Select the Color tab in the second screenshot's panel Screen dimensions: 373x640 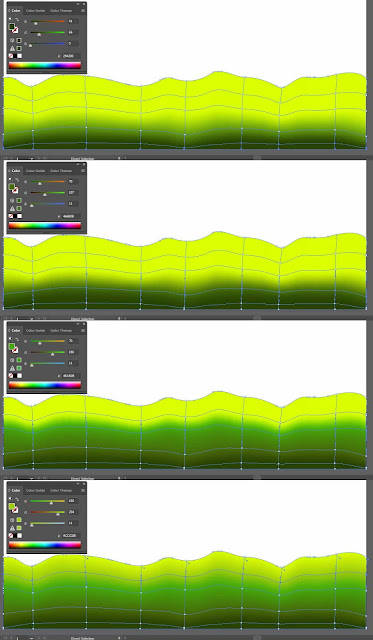16,171
